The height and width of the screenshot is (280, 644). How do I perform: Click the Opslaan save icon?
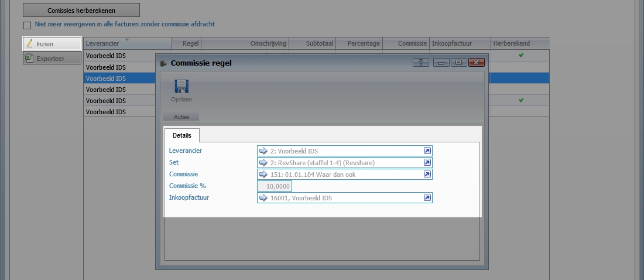(x=182, y=88)
